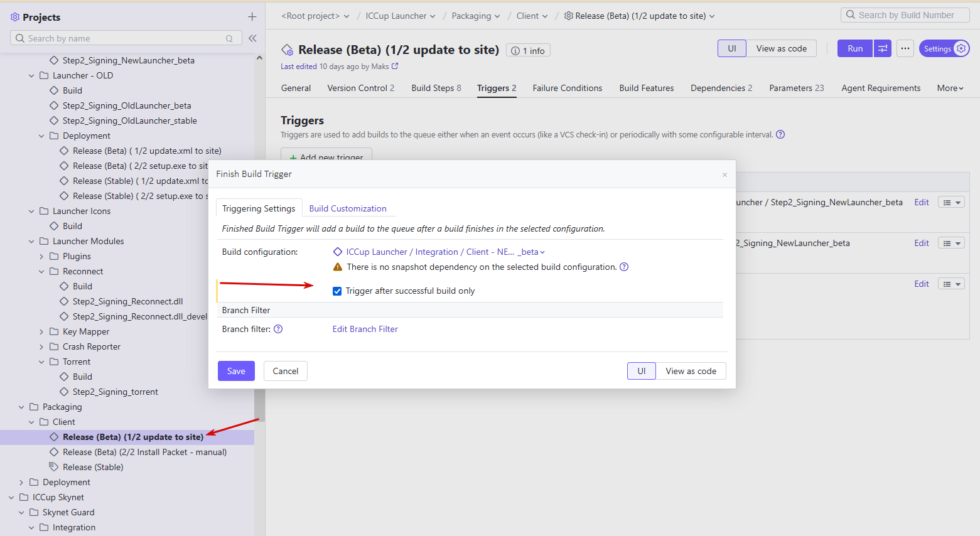The image size is (980, 536).
Task: Uncheck Trigger after successful build only
Action: pyautogui.click(x=337, y=291)
